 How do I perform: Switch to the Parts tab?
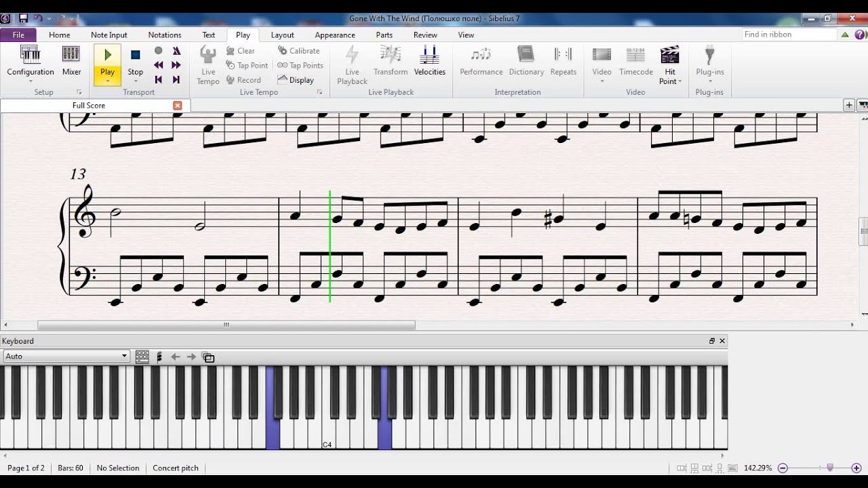coord(384,35)
